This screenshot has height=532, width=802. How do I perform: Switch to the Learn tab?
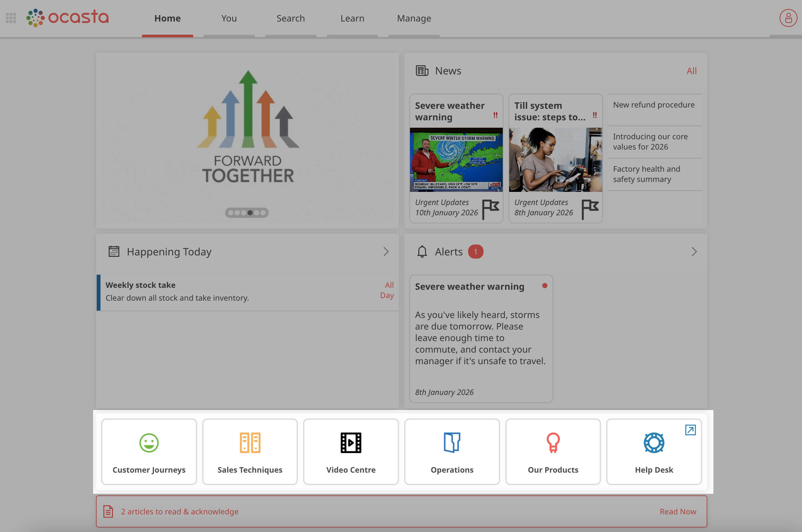tap(352, 18)
